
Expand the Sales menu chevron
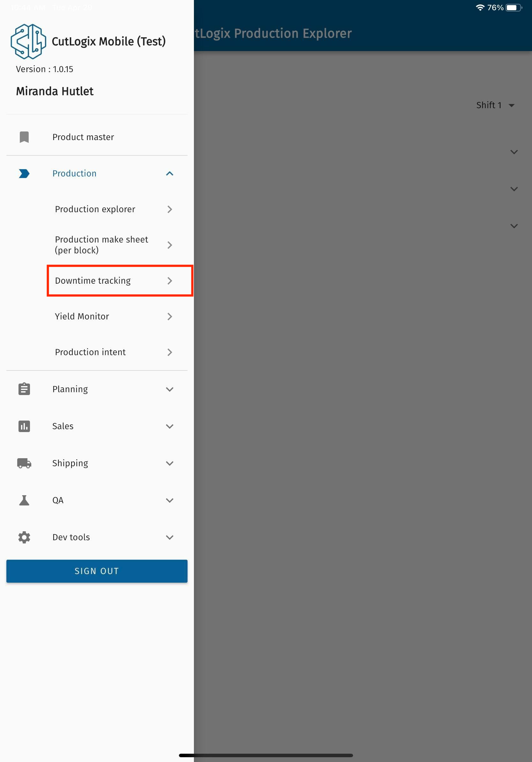[x=169, y=426]
